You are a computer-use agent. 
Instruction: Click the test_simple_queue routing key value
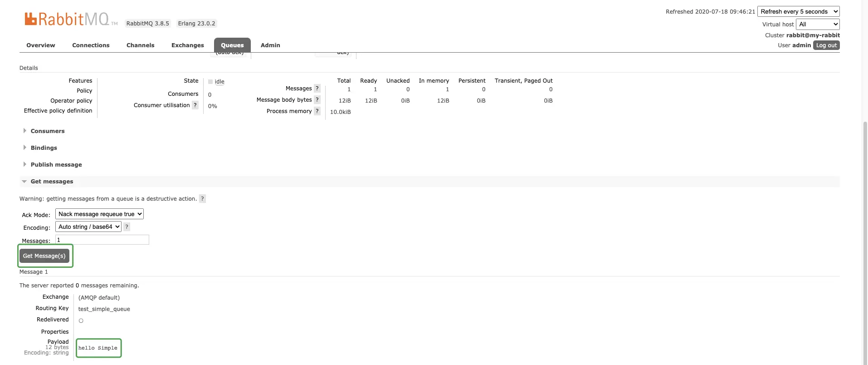104,309
